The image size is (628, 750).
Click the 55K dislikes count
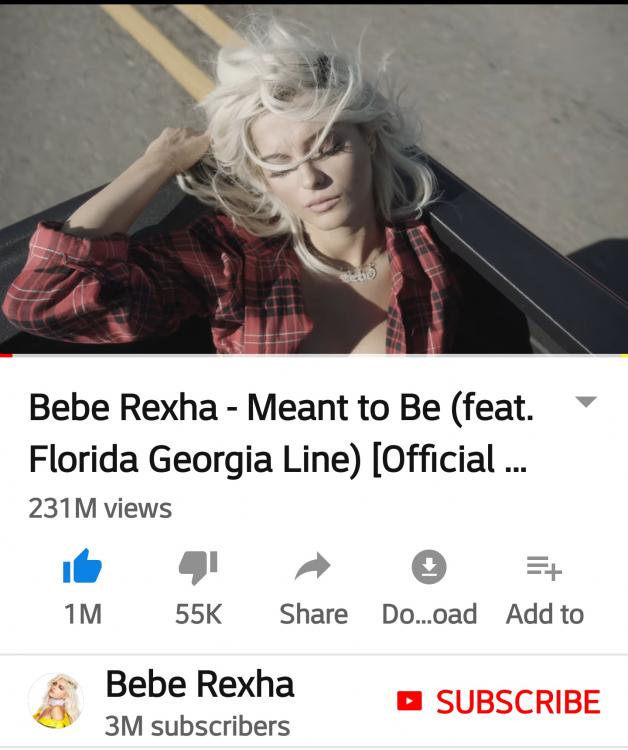tap(198, 614)
